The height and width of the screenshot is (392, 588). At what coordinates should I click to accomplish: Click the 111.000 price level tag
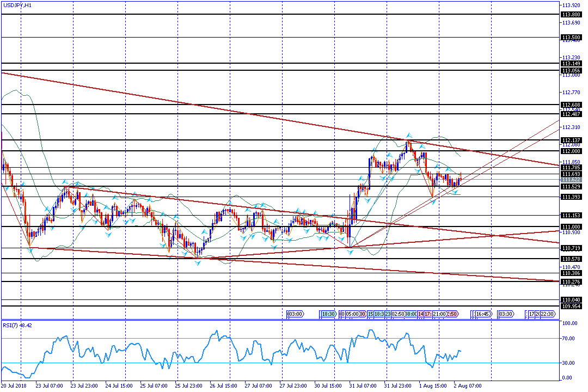point(571,226)
